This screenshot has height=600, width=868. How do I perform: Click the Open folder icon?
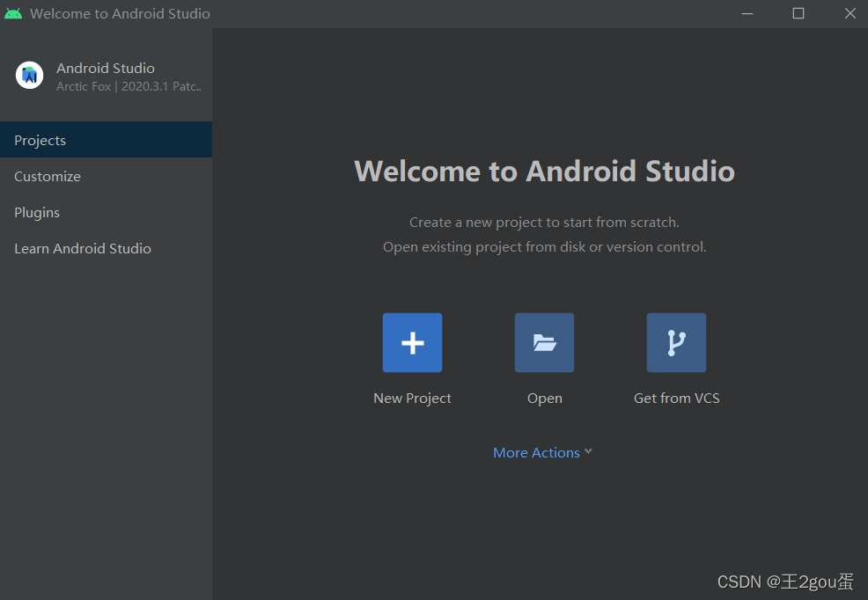544,342
